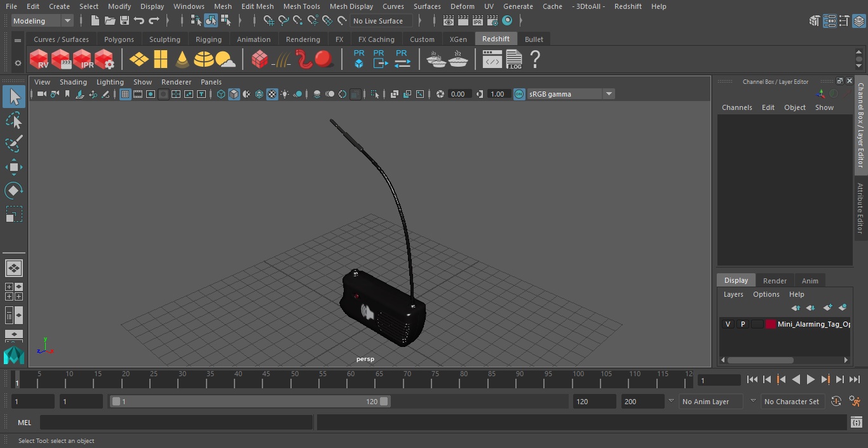Toggle the viewport grid display button

(x=125, y=94)
